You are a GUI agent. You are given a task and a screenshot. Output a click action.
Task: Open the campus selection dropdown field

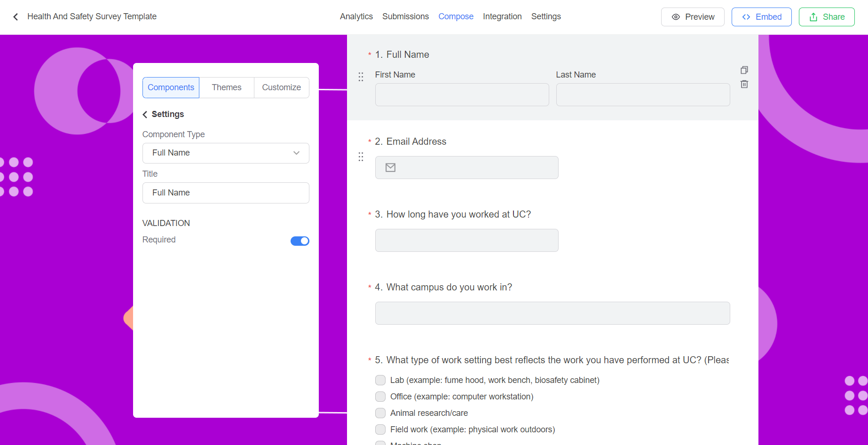(x=552, y=313)
